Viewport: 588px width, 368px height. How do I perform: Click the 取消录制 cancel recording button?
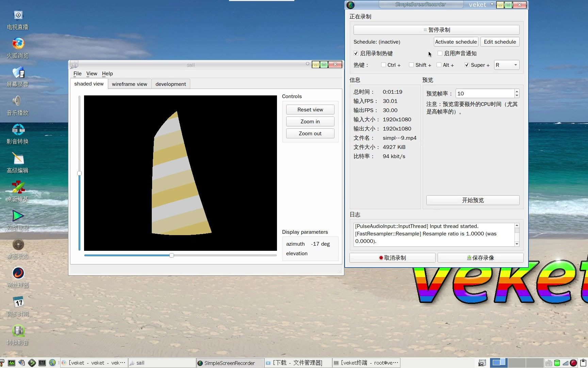coord(392,258)
